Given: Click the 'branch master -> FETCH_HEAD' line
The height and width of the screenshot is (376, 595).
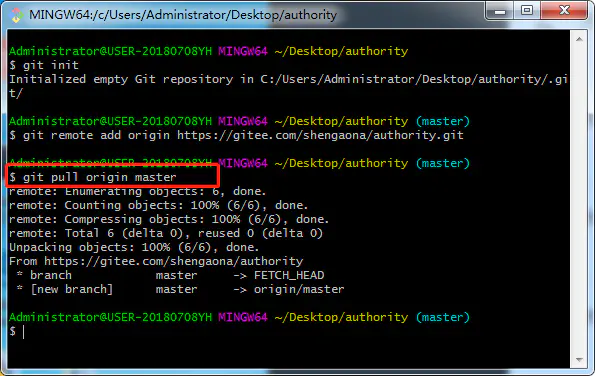Looking at the screenshot, I should 170,275.
